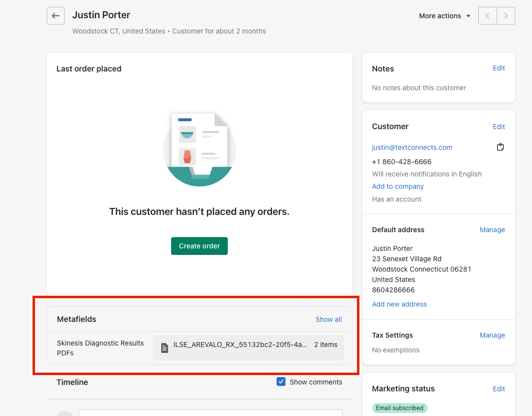The image size is (532, 416).
Task: Edit customer notes
Action: tap(498, 69)
